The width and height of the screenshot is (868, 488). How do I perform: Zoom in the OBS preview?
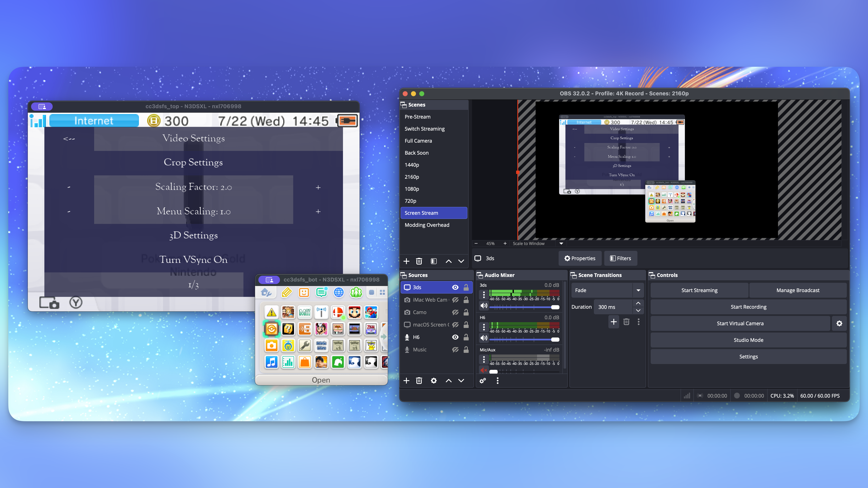pos(505,244)
